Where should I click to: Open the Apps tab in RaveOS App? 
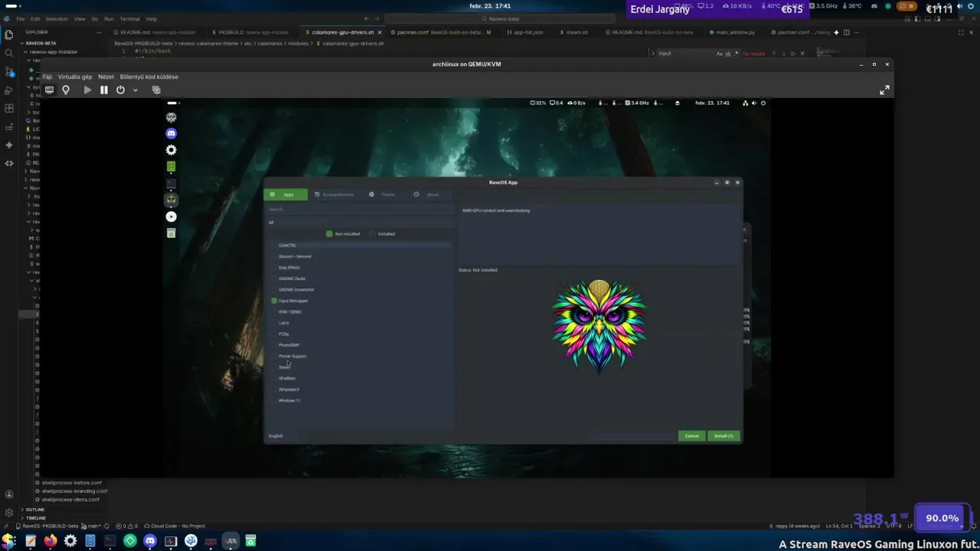click(x=286, y=194)
